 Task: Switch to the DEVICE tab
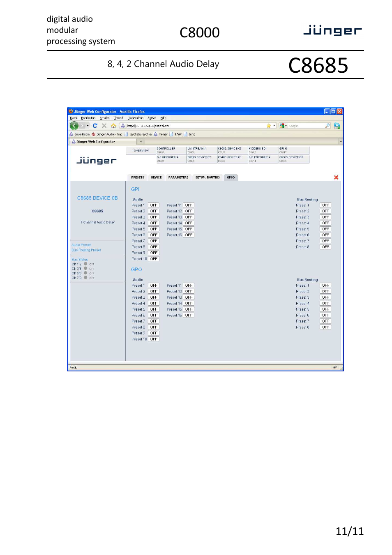tap(156, 177)
